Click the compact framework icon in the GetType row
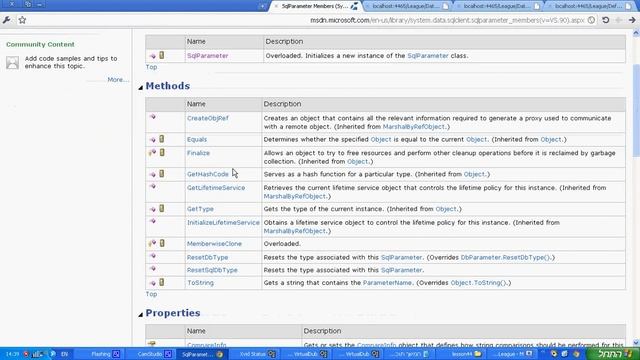 click(x=162, y=208)
